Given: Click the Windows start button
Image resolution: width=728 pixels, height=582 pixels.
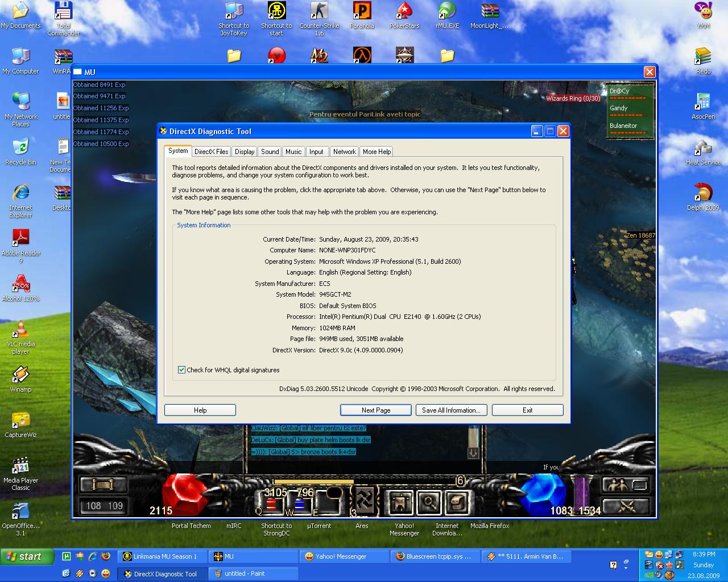Looking at the screenshot, I should [27, 556].
